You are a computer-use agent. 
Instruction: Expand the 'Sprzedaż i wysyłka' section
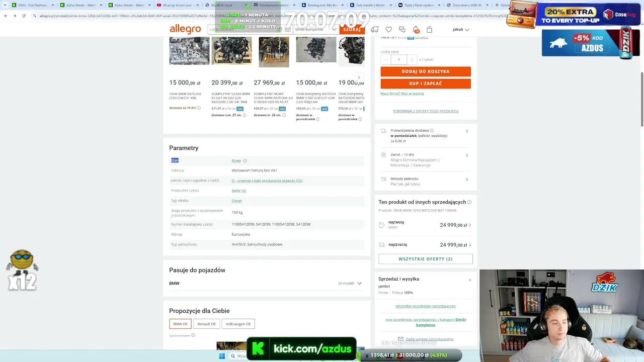click(470, 280)
